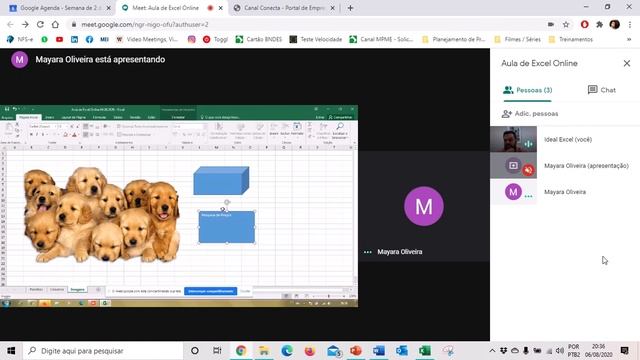Expand the Filmes / Séries bookmark folder
The width and height of the screenshot is (640, 360).
(517, 39)
